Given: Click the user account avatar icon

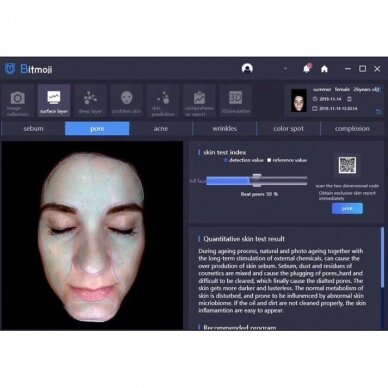Looking at the screenshot, I should (x=247, y=68).
